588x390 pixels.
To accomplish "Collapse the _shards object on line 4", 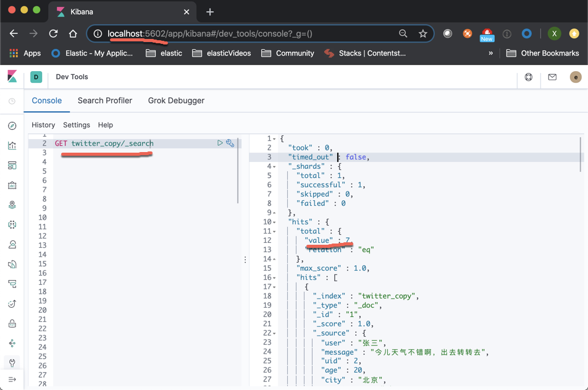I will (274, 167).
